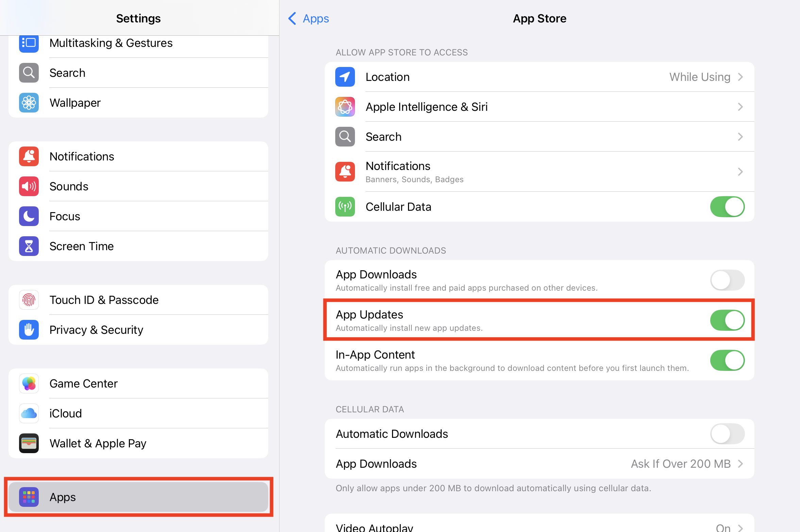Open Focus settings via moon icon
This screenshot has height=532, width=800.
pyautogui.click(x=29, y=216)
